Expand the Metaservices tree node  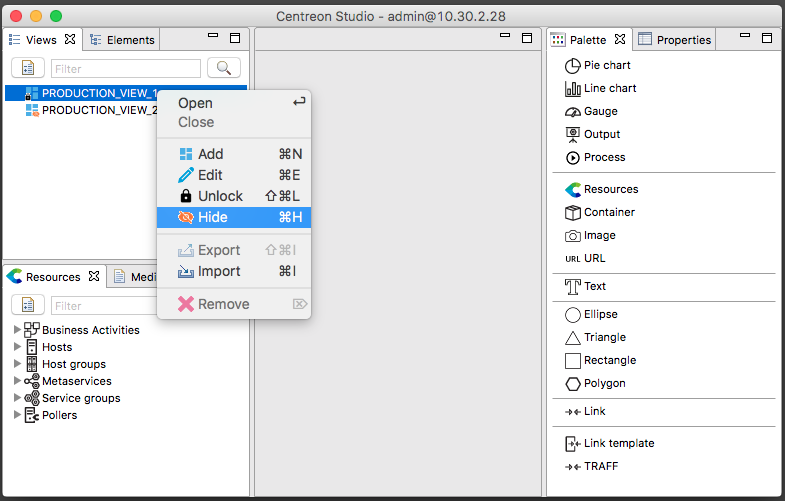[17, 381]
